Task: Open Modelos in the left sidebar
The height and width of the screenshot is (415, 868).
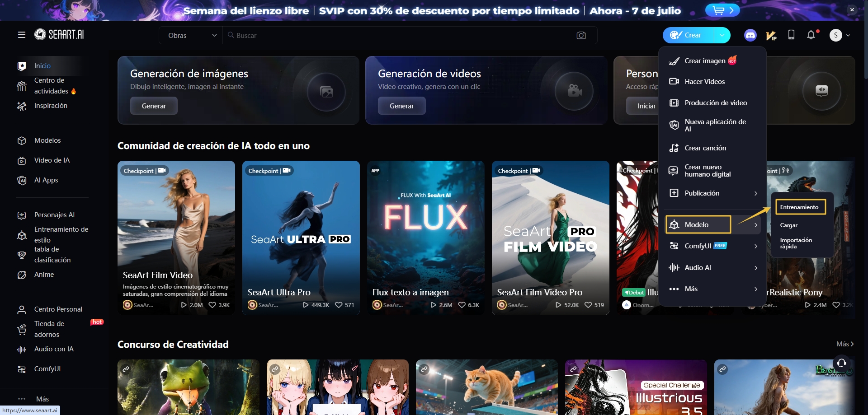Action: (x=47, y=140)
